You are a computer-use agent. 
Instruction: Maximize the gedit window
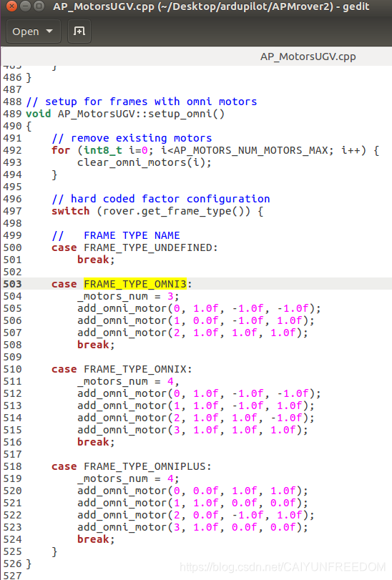click(39, 6)
